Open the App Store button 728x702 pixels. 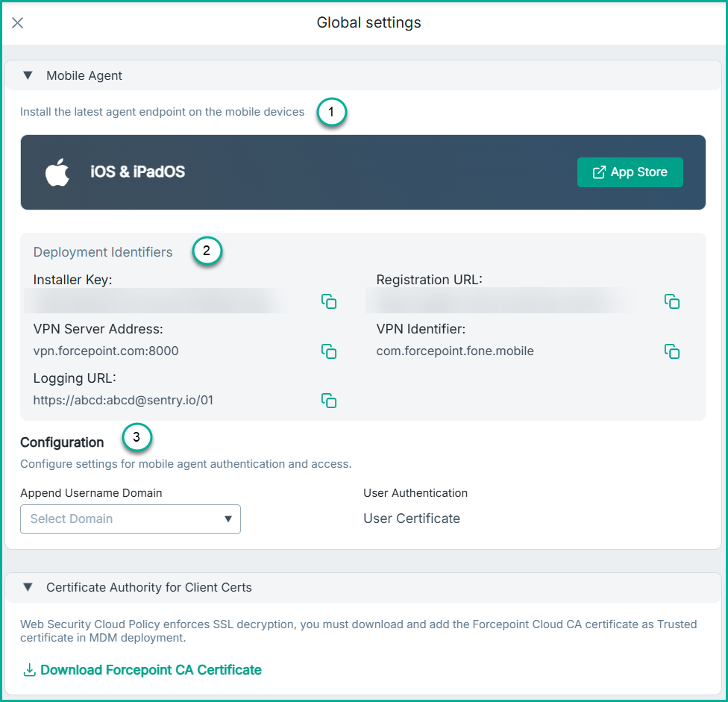click(x=630, y=172)
